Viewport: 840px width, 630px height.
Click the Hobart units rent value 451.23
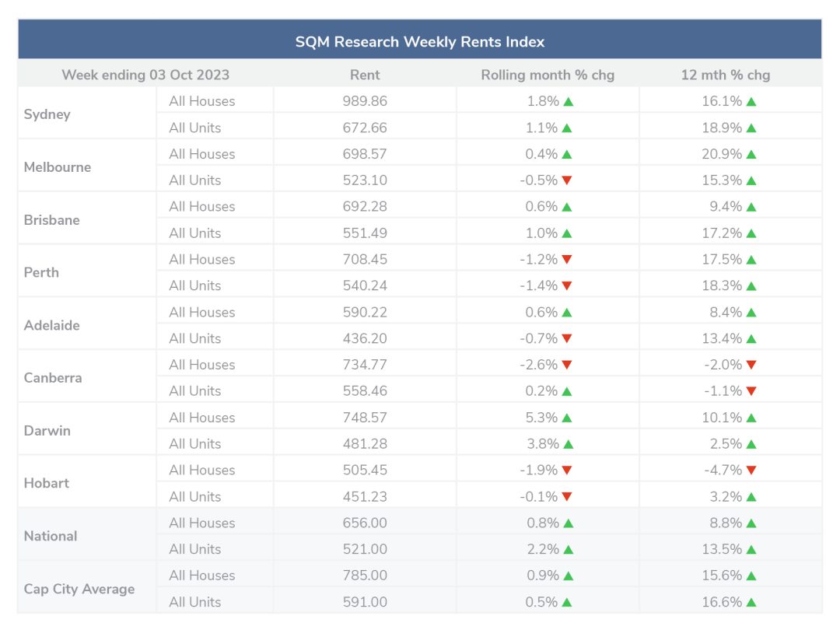(x=365, y=497)
